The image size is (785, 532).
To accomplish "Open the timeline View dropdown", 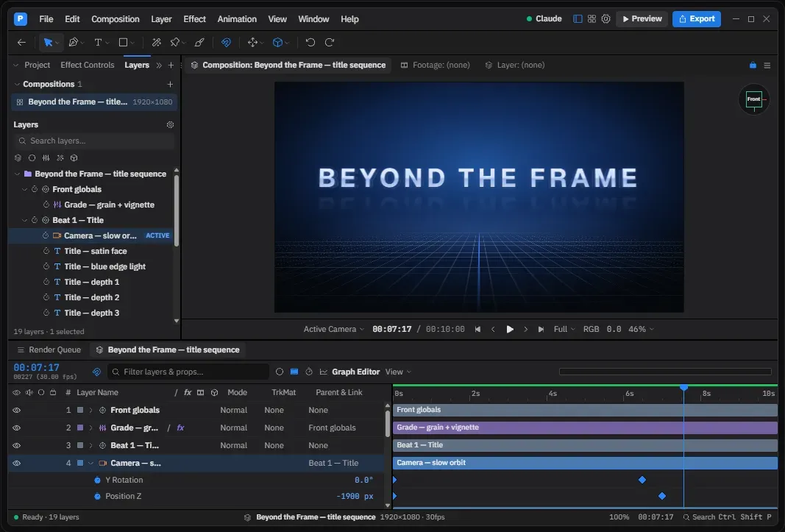I will click(398, 372).
